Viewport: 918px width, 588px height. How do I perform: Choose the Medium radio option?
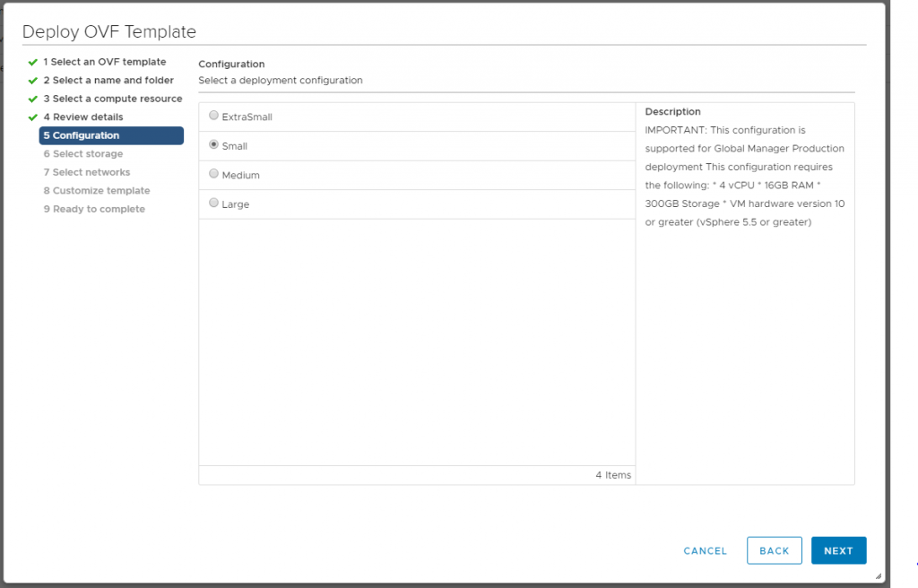pos(213,174)
